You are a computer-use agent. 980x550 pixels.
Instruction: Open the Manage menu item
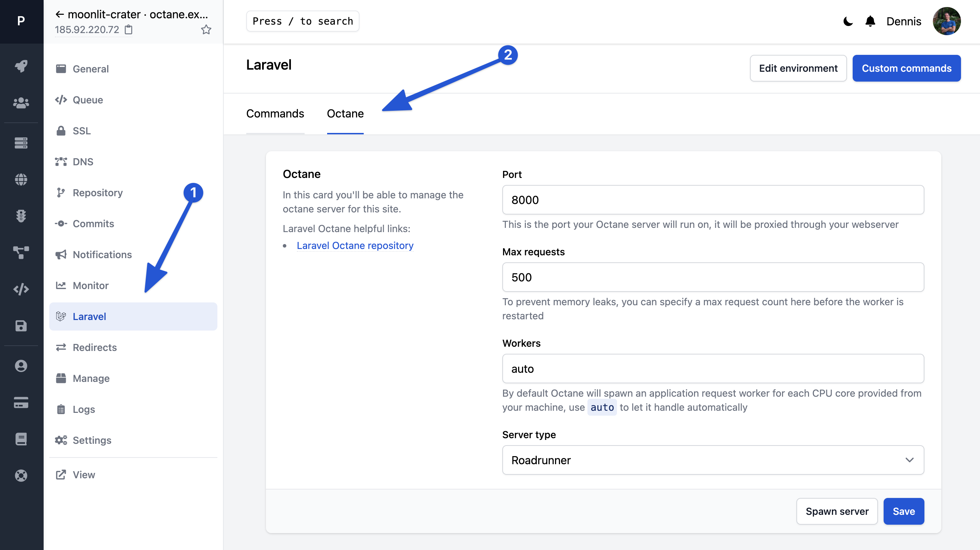tap(133, 378)
